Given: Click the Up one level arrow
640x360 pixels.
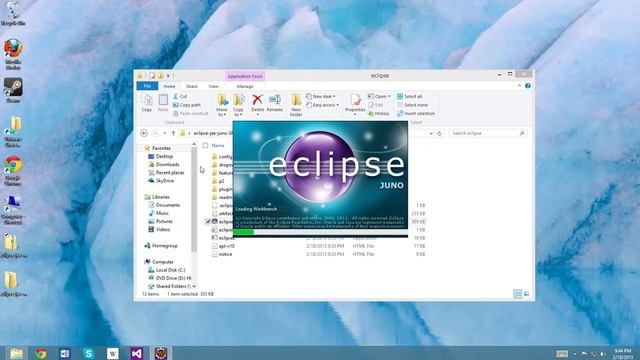Looking at the screenshot, I should point(173,133).
